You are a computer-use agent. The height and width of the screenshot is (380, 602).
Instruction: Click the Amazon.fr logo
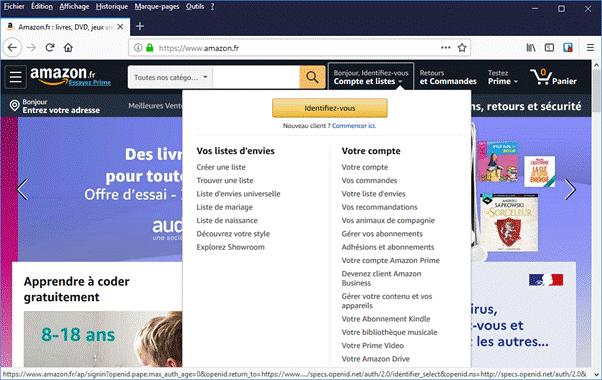pos(63,75)
